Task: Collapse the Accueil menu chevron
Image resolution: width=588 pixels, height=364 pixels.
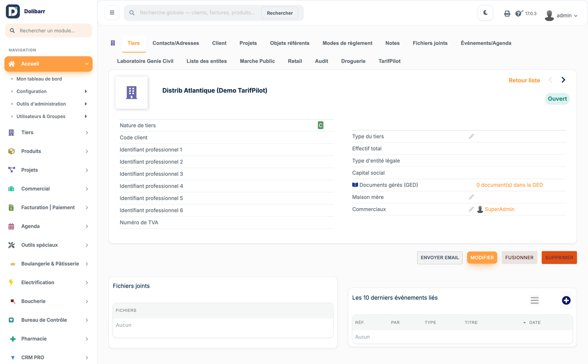Action: click(87, 64)
